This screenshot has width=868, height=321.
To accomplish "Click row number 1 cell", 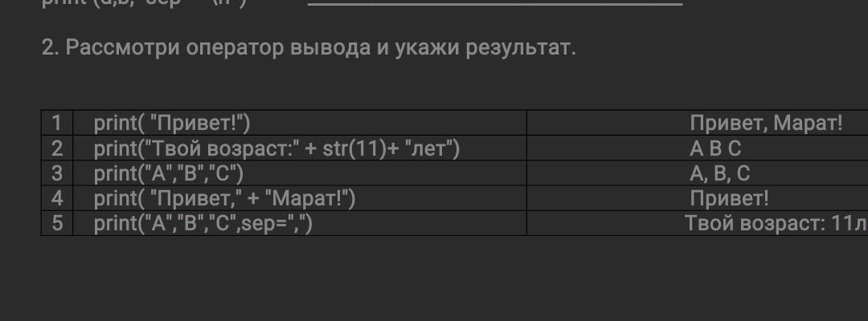I will click(57, 124).
